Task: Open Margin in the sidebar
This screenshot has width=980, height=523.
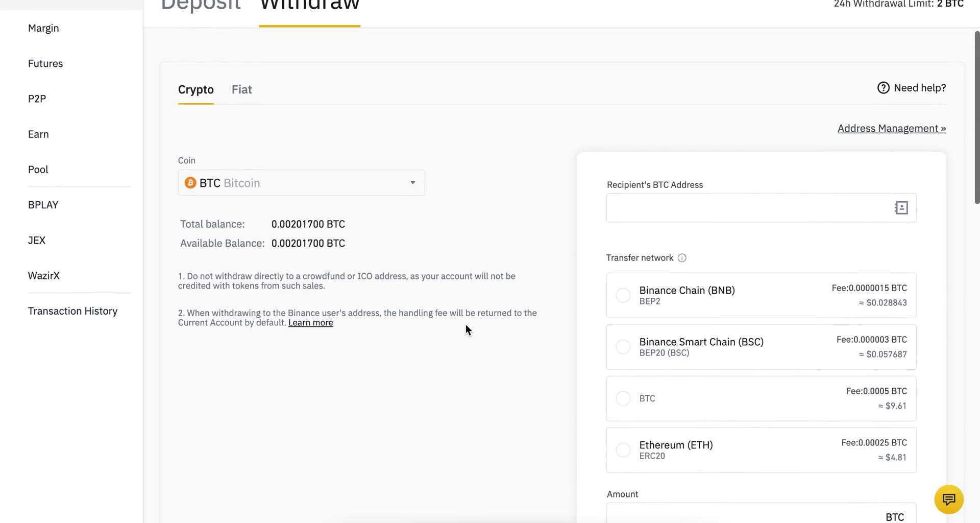Action: 43,28
